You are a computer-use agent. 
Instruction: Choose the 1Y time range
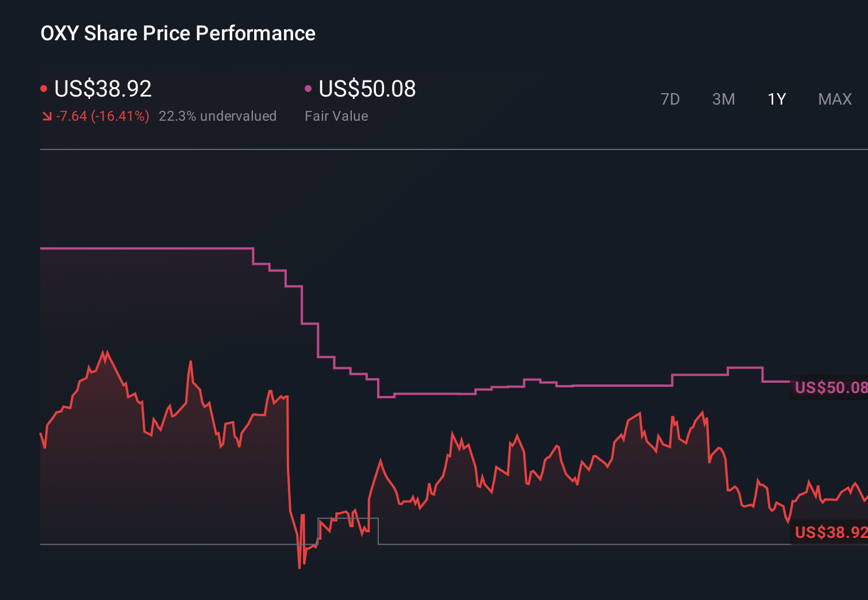click(777, 99)
